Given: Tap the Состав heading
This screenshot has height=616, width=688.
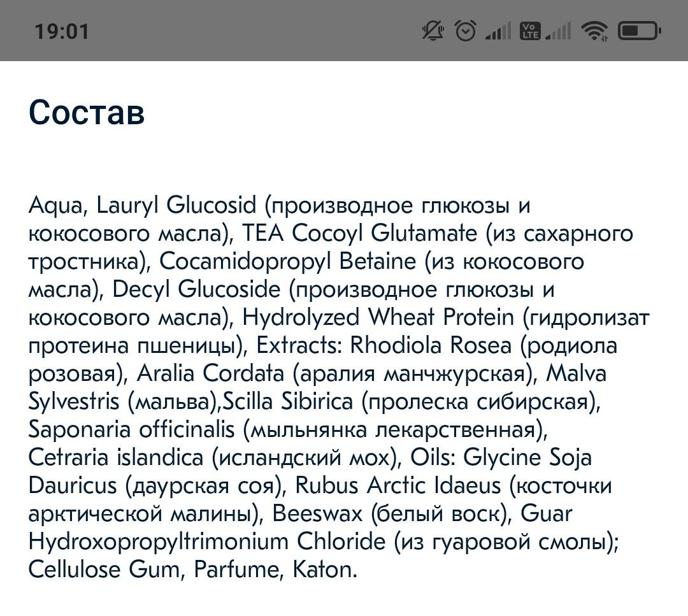Looking at the screenshot, I should [87, 112].
